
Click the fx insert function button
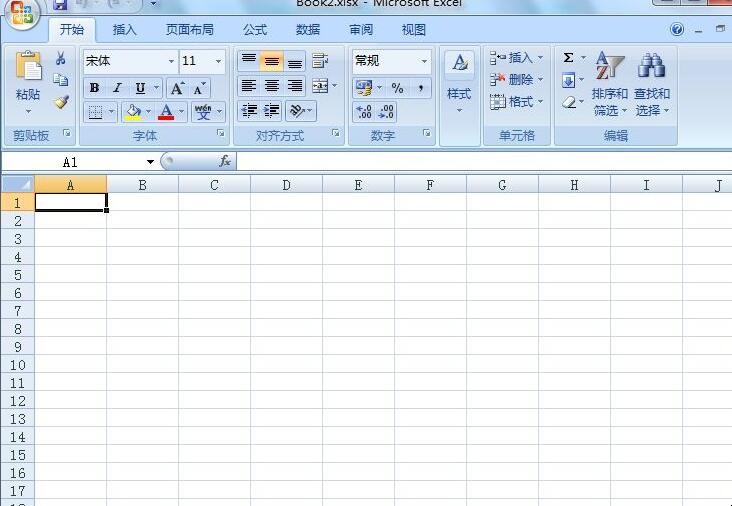coord(225,162)
